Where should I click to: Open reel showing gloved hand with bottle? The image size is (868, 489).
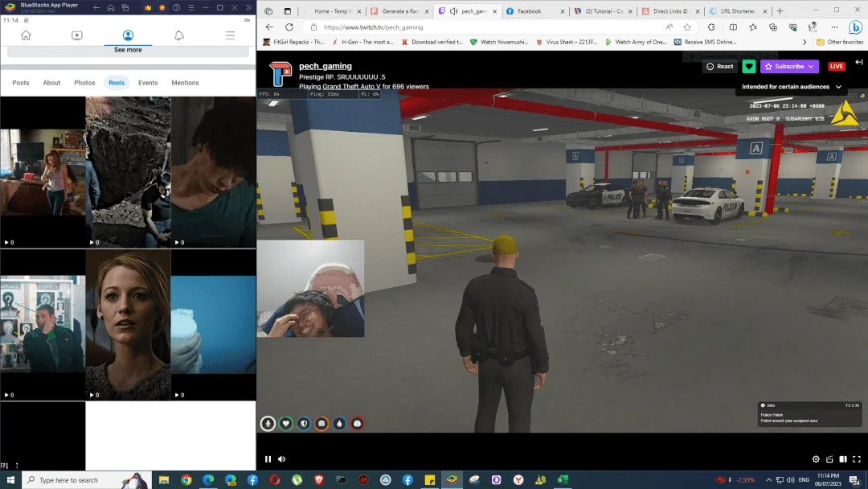click(x=214, y=324)
